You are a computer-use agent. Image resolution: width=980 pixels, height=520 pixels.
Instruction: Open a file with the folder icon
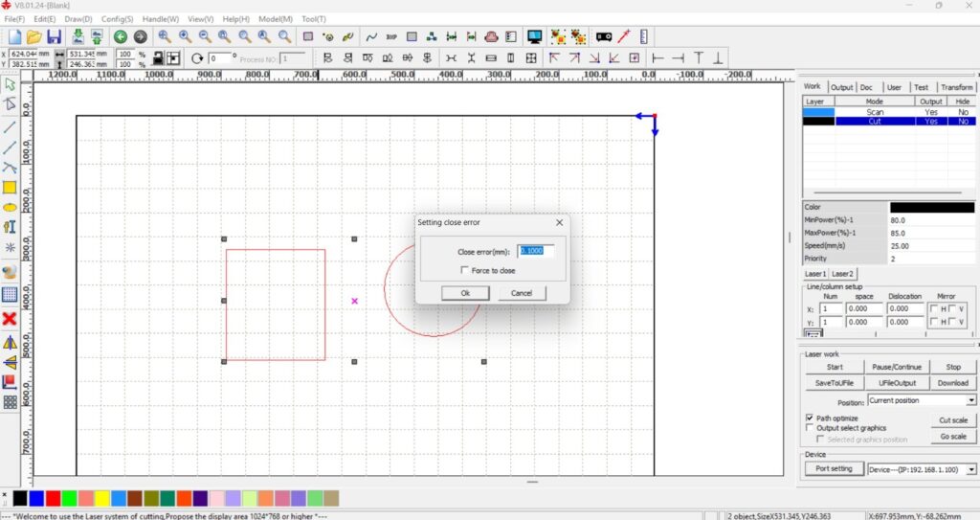coord(34,36)
